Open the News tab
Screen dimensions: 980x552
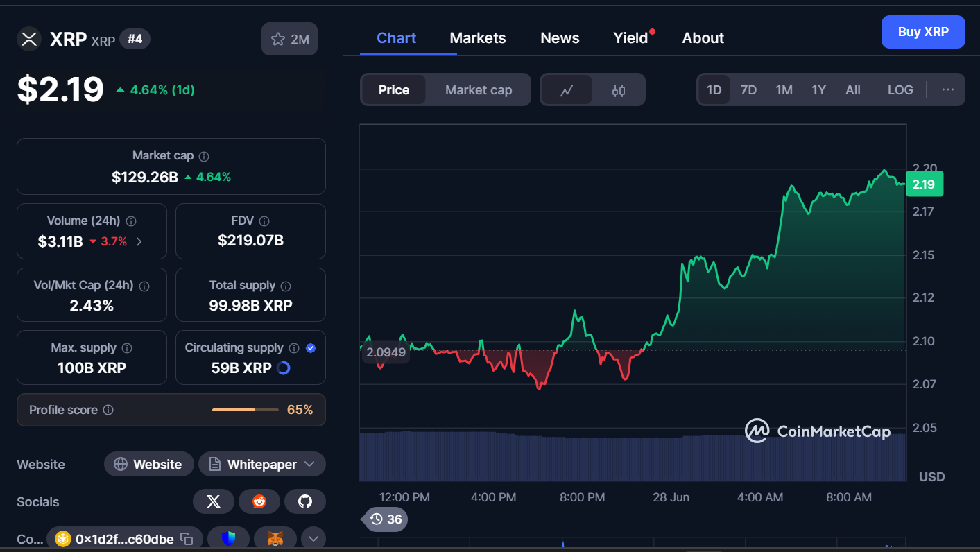point(560,38)
